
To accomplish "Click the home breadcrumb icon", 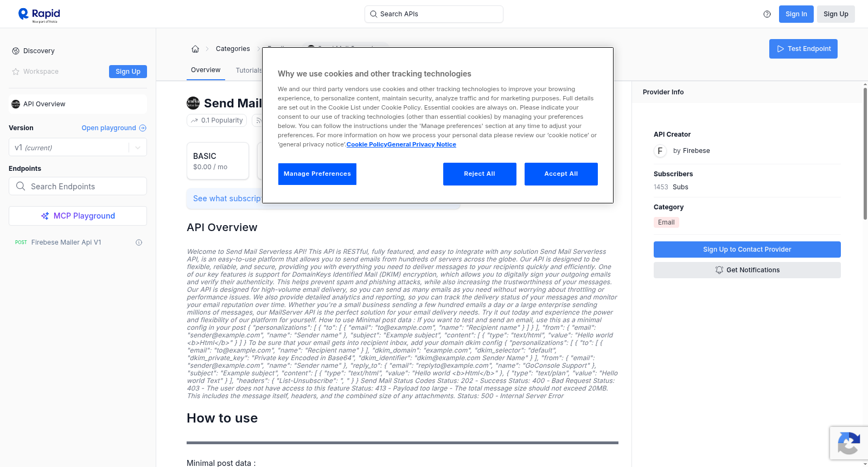I will click(x=195, y=49).
